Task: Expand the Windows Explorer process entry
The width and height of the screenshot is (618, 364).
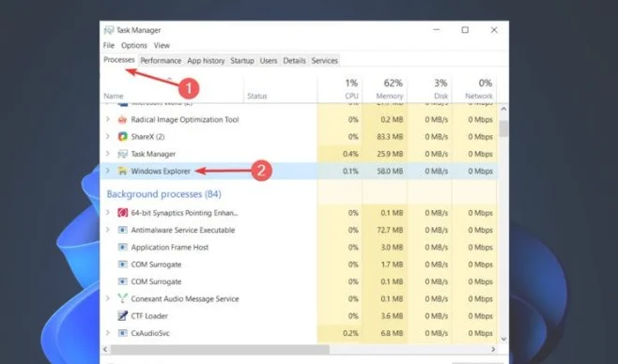Action: tap(108, 171)
